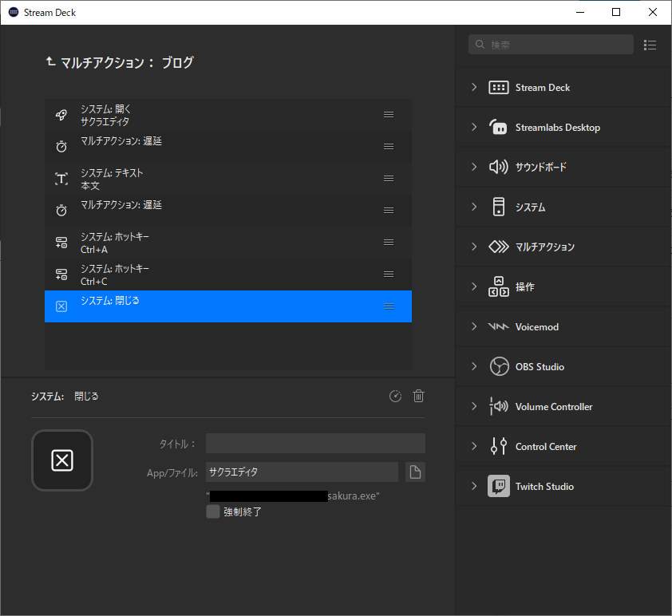Click the 操作 navigation keys icon
Viewport: 672px width, 616px height.
(499, 286)
